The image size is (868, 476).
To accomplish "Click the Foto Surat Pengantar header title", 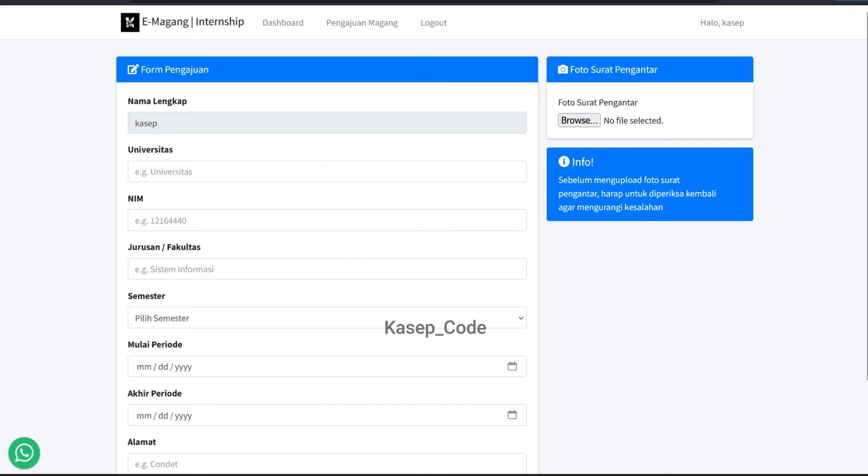I will pyautogui.click(x=613, y=69).
